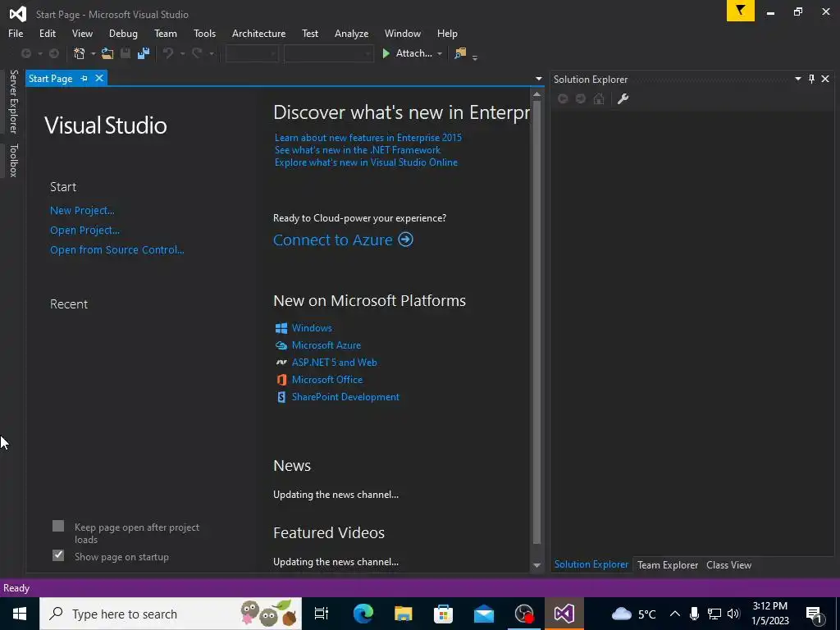Click the Start Page scroll down arrow

(537, 566)
